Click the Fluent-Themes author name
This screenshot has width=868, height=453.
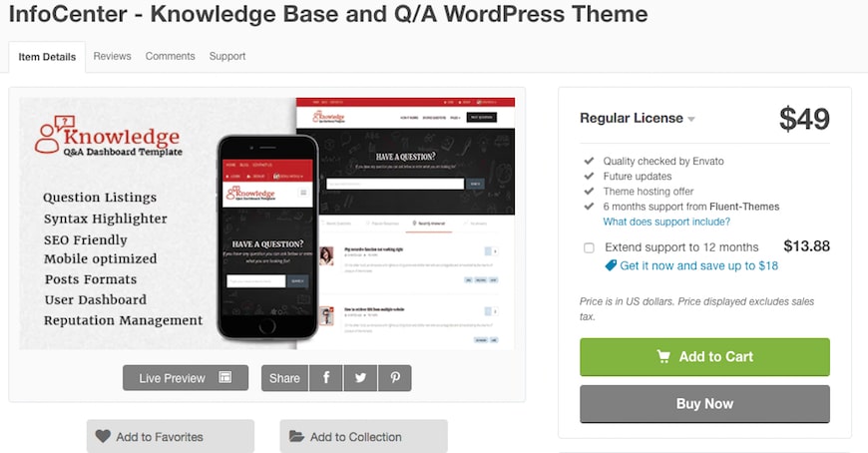pos(744,207)
